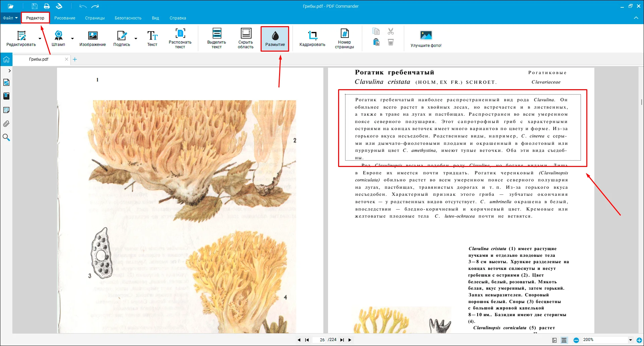Open the bookmarks side panel

point(6,96)
